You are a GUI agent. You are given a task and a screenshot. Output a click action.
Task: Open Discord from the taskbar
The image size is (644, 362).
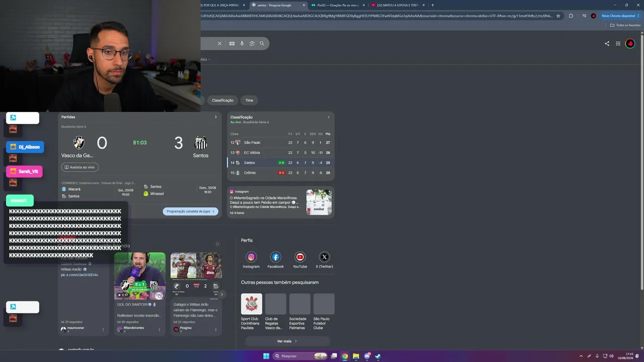point(367,356)
